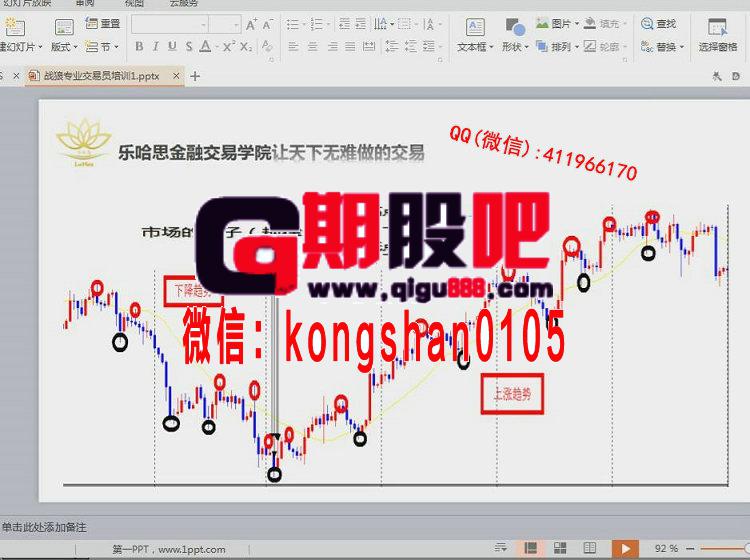Select the 上涨趋势 text box on slide
Image resolution: width=750 pixels, height=560 pixels.
tap(512, 394)
